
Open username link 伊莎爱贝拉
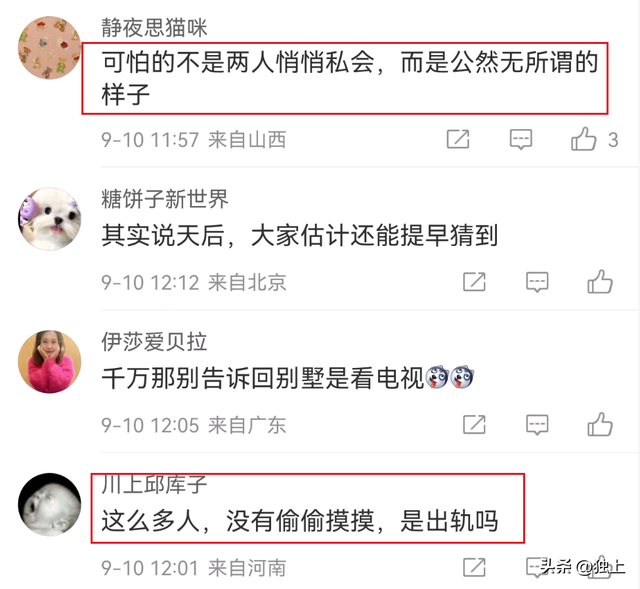point(154,342)
